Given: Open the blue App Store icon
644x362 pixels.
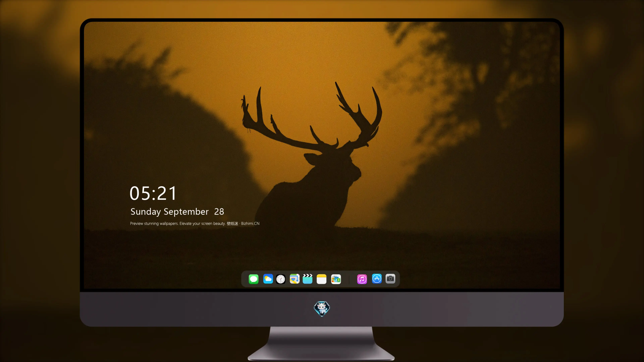Looking at the screenshot, I should (377, 279).
